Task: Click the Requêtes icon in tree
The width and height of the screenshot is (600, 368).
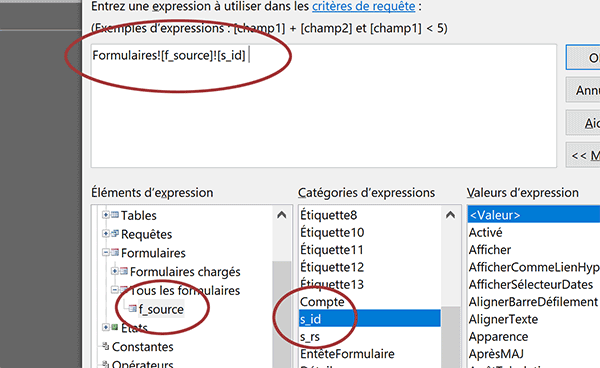Action: (x=115, y=233)
